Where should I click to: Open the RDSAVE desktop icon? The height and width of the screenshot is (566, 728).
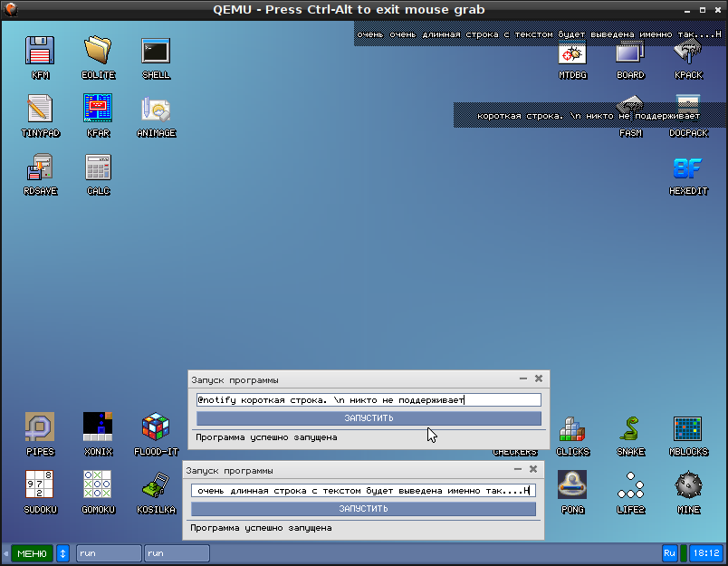tap(40, 168)
